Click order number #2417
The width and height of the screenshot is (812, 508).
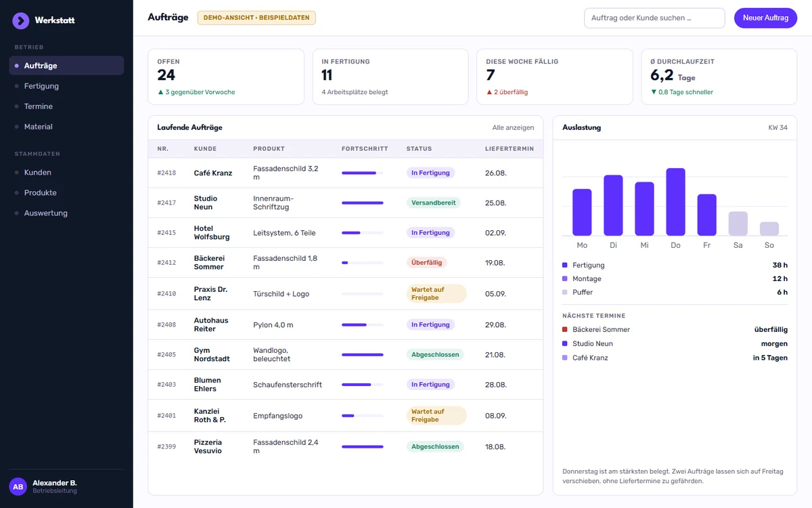[166, 203]
